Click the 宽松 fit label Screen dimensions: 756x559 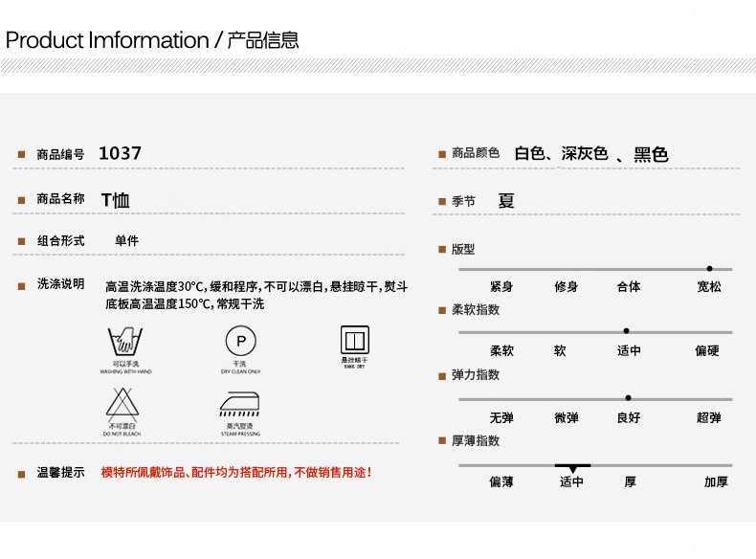pyautogui.click(x=709, y=286)
